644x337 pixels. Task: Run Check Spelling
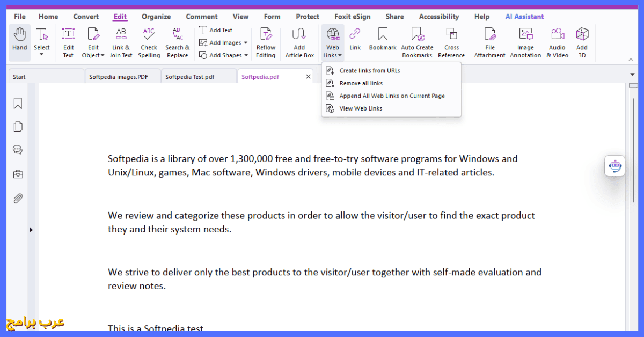[149, 42]
